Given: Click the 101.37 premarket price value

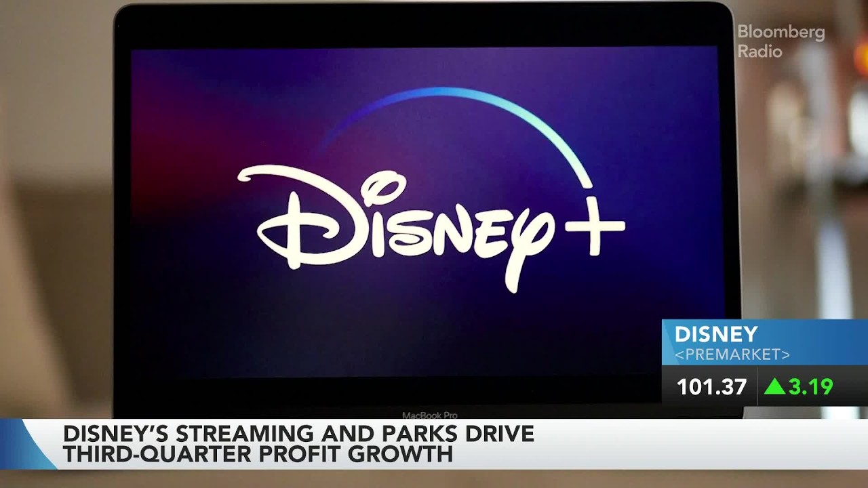Looking at the screenshot, I should (x=711, y=387).
